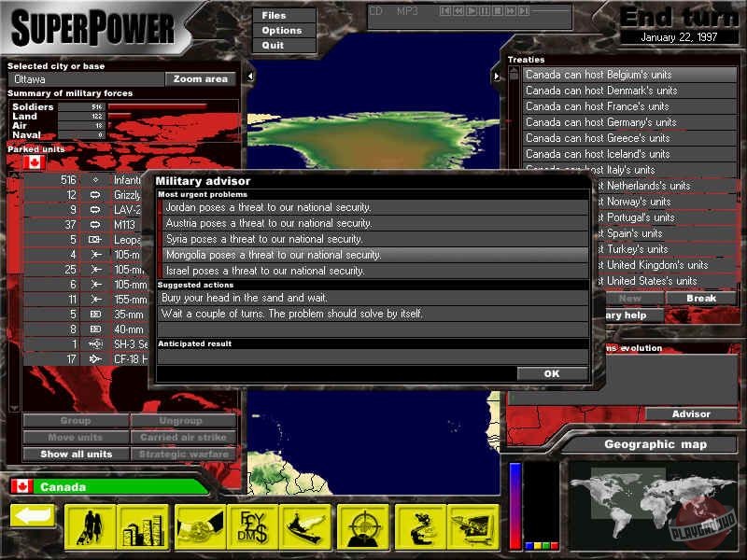Open the microscope research icon

click(x=419, y=526)
